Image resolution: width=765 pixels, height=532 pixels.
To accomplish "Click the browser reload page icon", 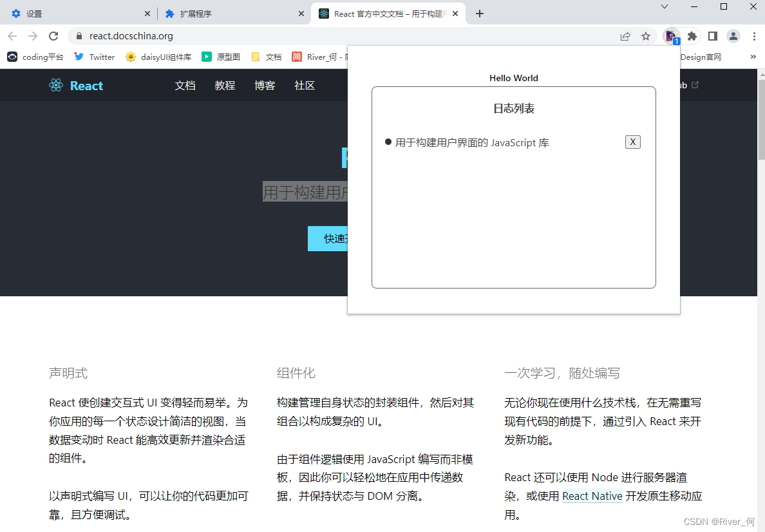I will 53,36.
